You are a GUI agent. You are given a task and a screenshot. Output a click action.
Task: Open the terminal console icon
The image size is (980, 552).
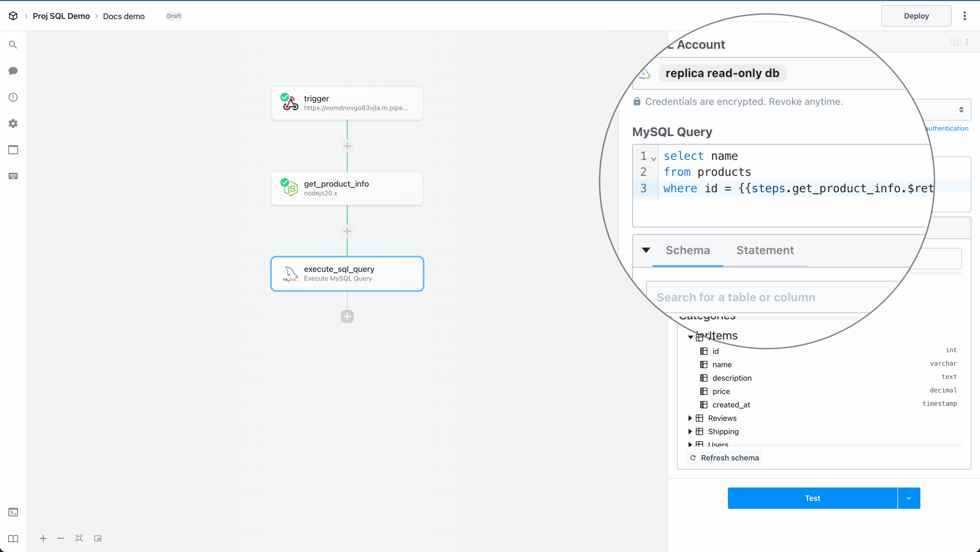13,512
